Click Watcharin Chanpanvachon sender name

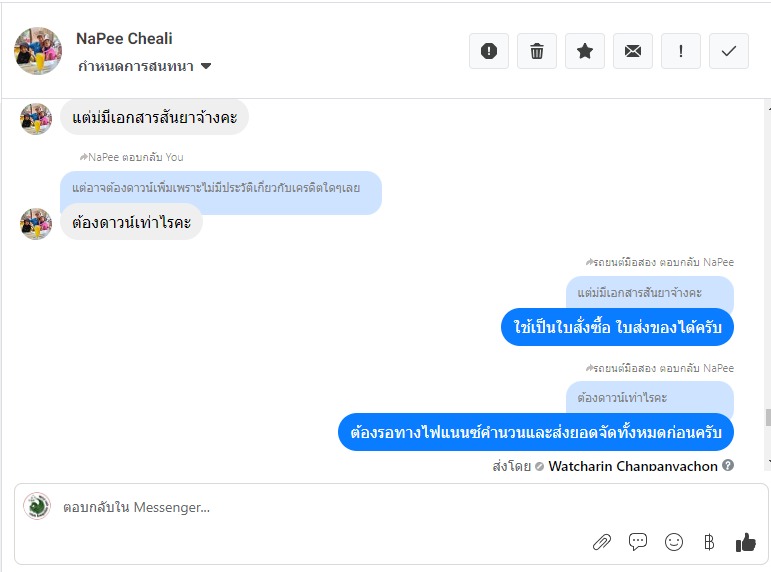coord(633,466)
